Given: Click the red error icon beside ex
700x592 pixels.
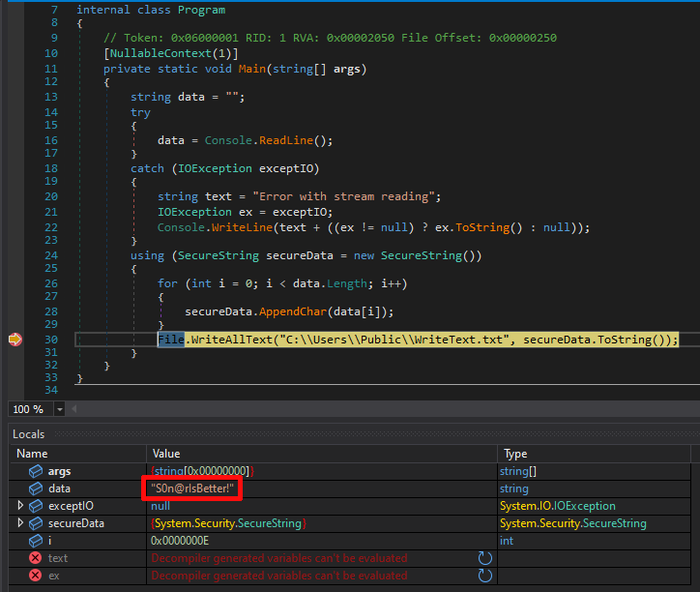Looking at the screenshot, I should click(36, 576).
